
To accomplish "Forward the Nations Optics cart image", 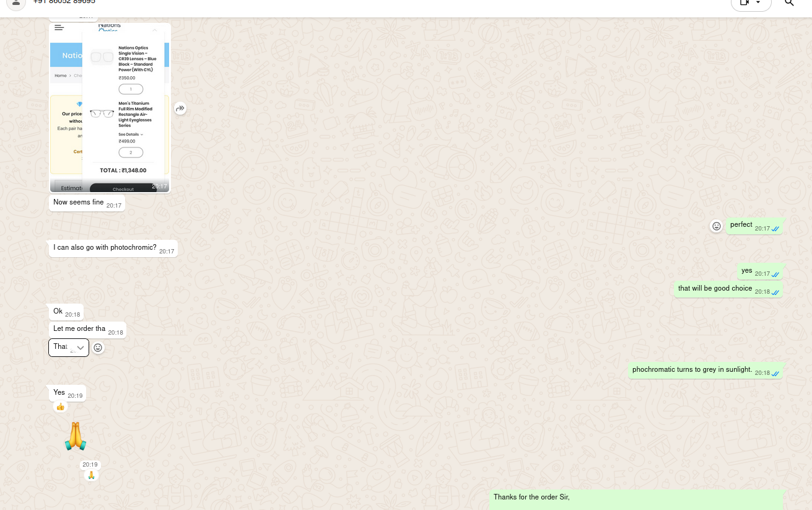I will click(180, 108).
